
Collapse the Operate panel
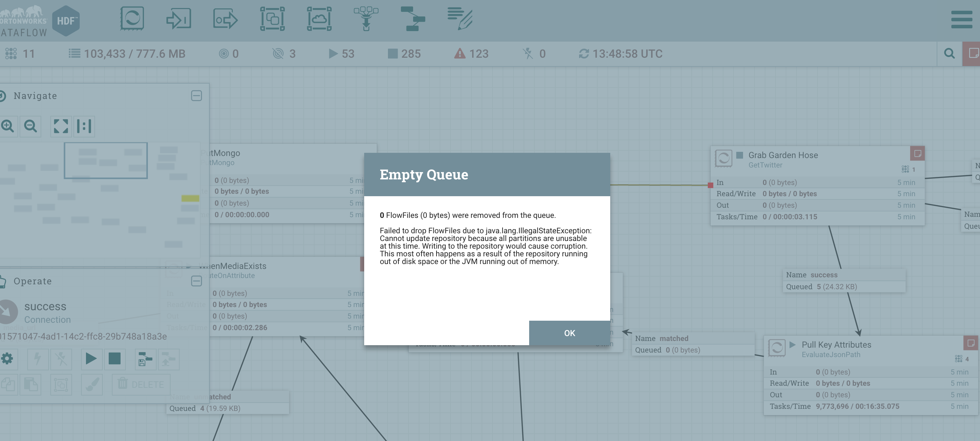(x=197, y=281)
